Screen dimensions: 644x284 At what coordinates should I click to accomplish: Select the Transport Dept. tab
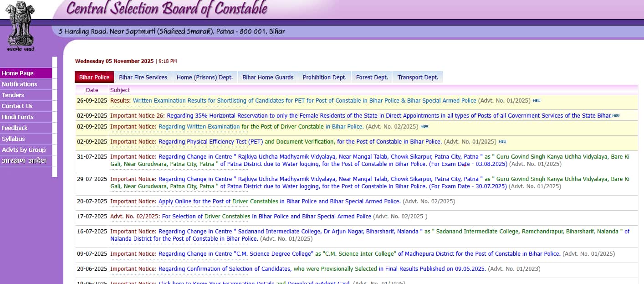click(x=418, y=77)
